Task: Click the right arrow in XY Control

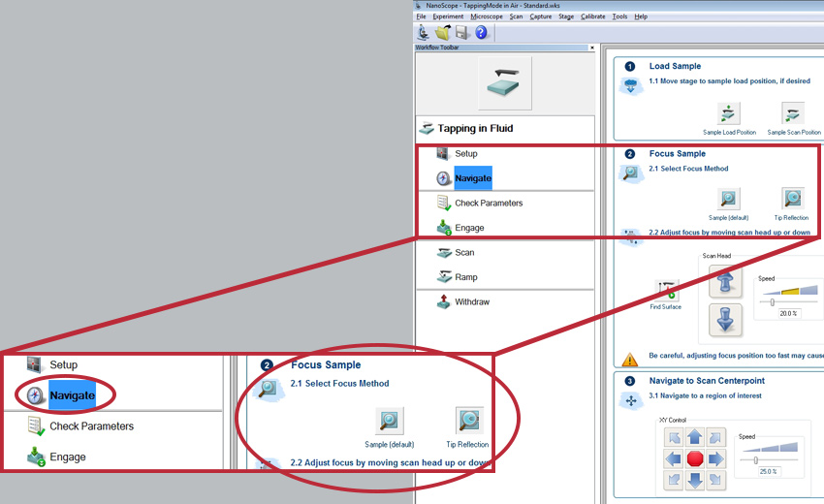Action: pyautogui.click(x=715, y=458)
